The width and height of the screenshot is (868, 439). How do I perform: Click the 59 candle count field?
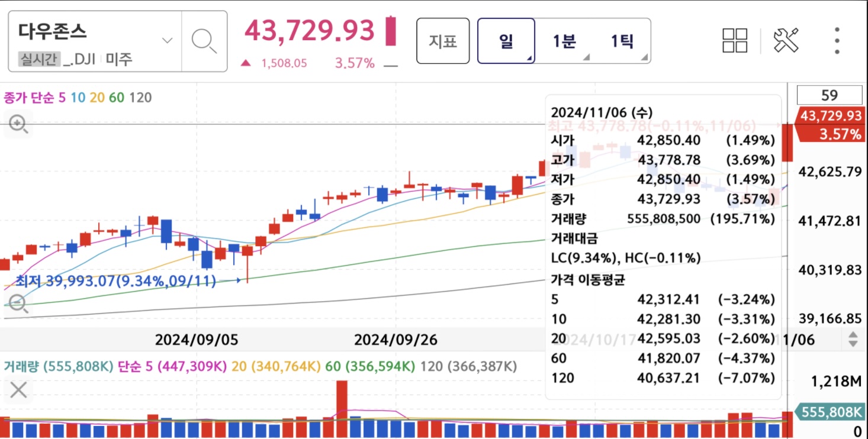tap(830, 95)
